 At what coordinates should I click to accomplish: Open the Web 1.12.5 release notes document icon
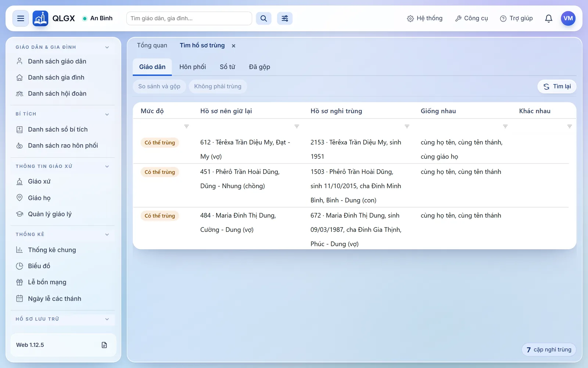(x=104, y=345)
